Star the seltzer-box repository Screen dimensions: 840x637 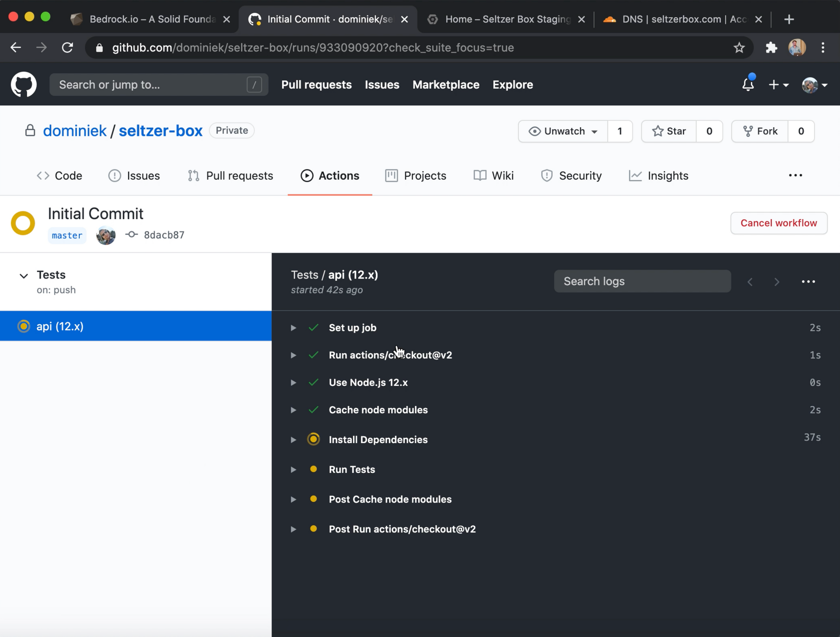pyautogui.click(x=669, y=131)
